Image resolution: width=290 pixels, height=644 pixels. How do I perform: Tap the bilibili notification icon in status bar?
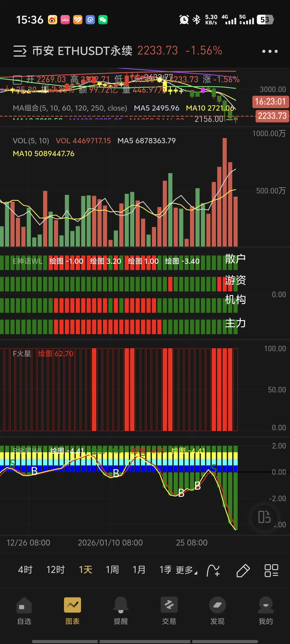point(65,20)
